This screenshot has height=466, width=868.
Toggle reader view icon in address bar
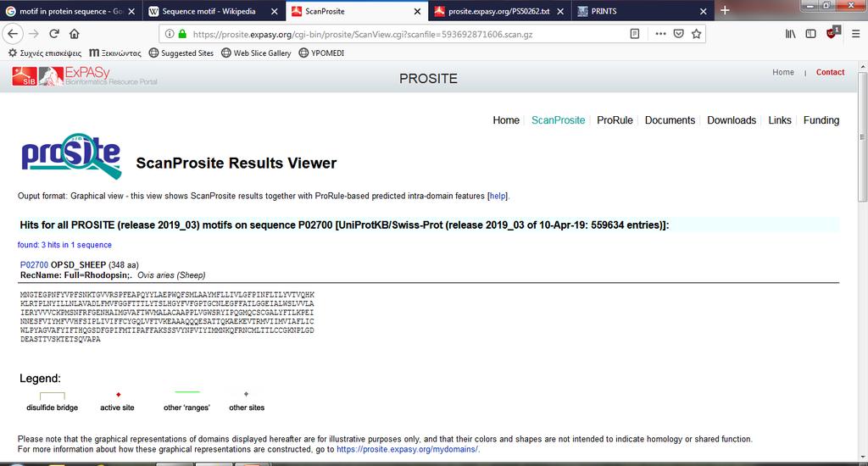635,34
